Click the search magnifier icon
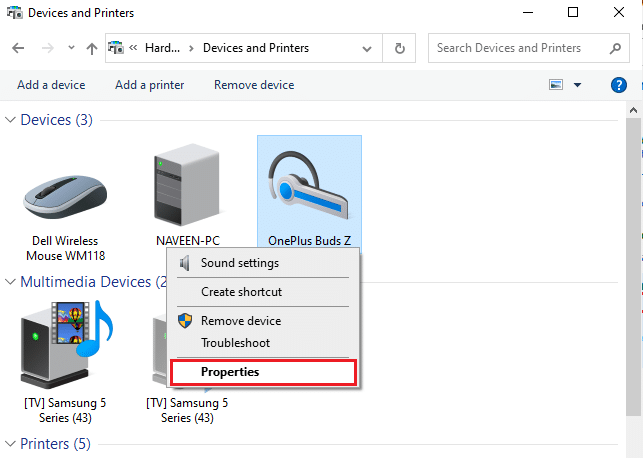Screen dimensions: 643x458 point(615,48)
